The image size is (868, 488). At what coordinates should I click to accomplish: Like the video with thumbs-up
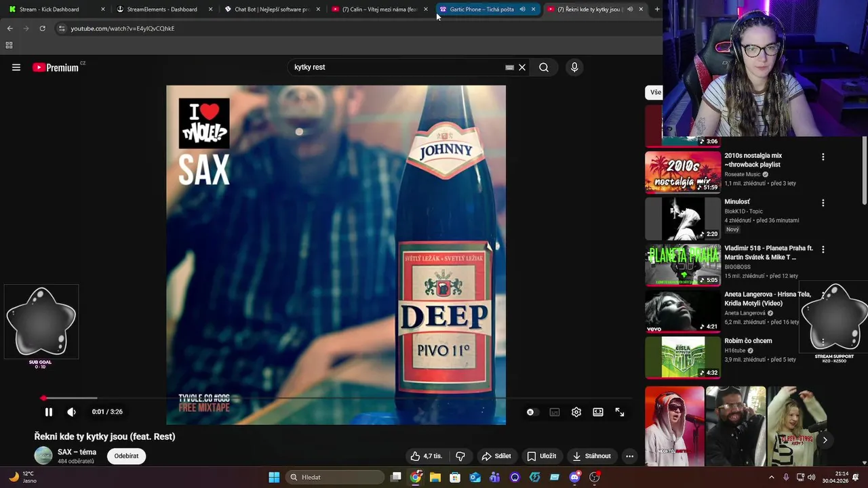[x=426, y=456]
